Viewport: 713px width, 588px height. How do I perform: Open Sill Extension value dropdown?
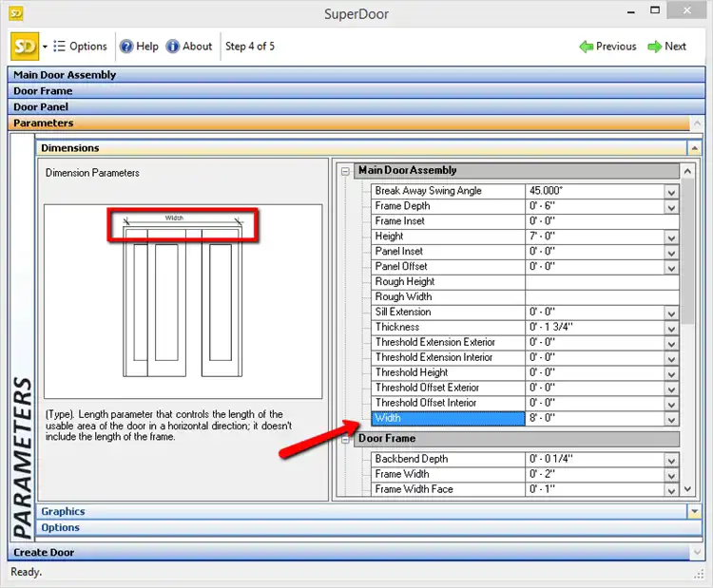[x=671, y=313]
